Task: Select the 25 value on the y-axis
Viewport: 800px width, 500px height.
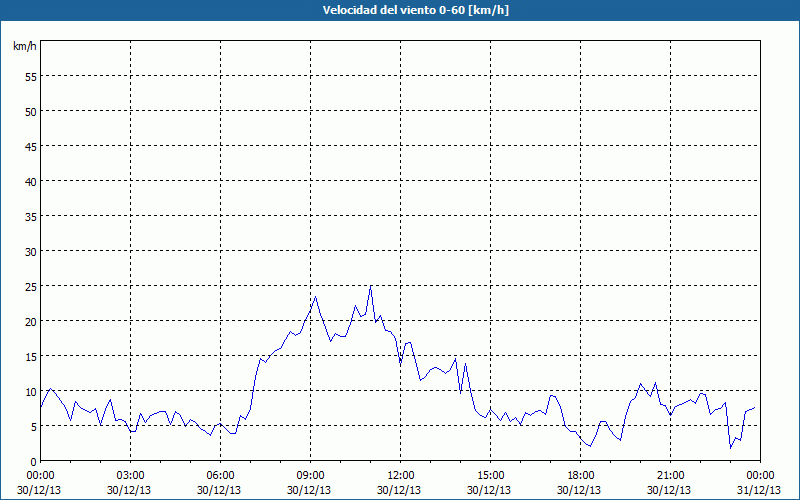Action: coord(31,286)
